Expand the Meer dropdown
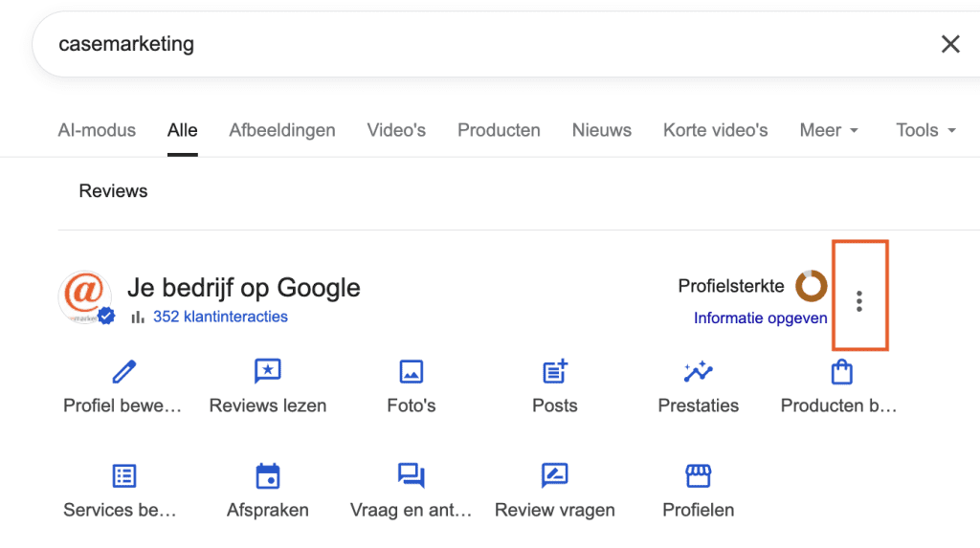This screenshot has height=548, width=980. tap(830, 130)
